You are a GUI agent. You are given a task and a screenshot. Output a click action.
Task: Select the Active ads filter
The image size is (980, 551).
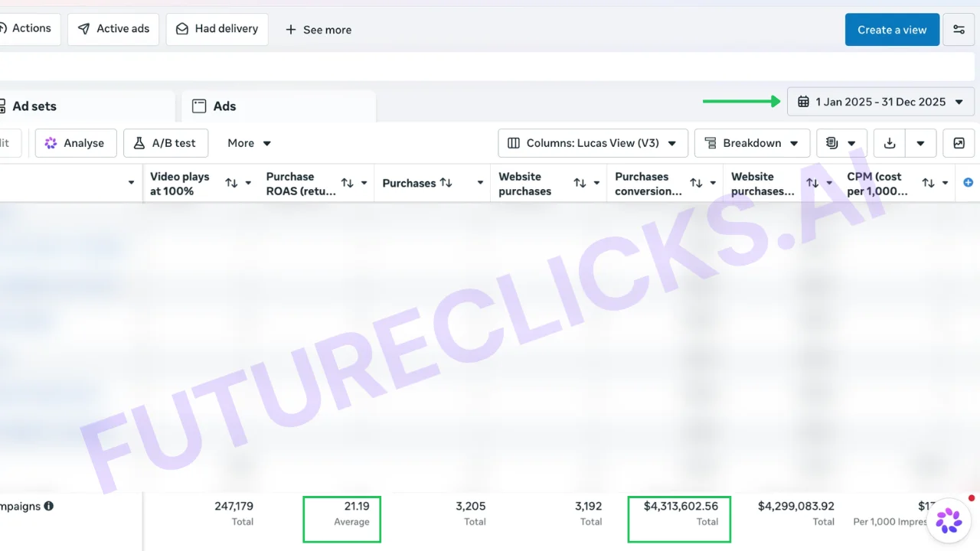[113, 29]
